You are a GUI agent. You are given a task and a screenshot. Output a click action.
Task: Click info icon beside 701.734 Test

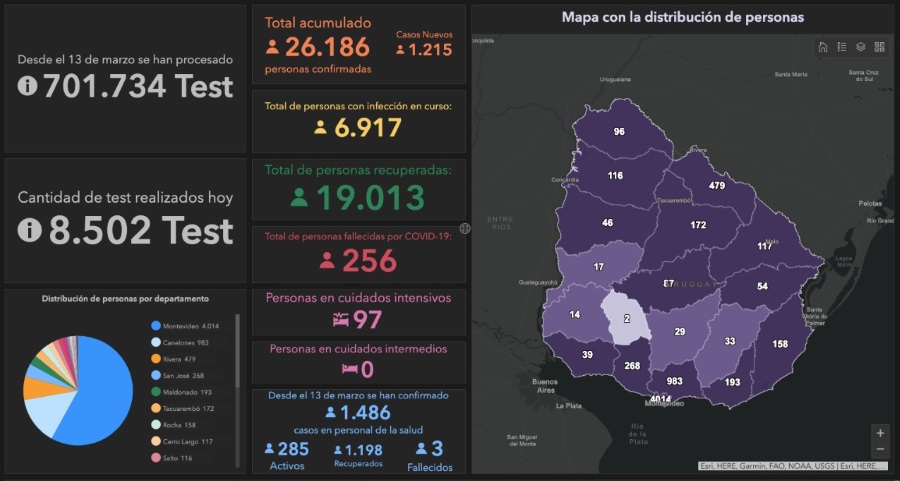pyautogui.click(x=28, y=86)
